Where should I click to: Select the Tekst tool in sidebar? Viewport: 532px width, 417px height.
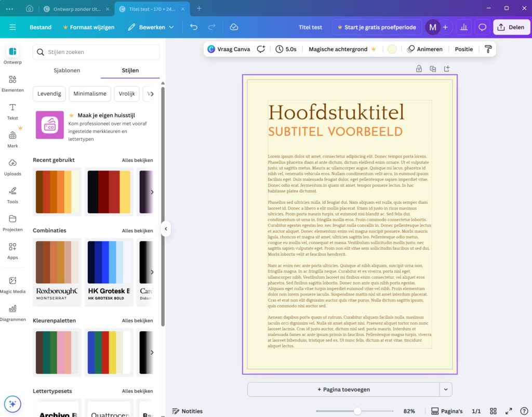[x=12, y=111]
